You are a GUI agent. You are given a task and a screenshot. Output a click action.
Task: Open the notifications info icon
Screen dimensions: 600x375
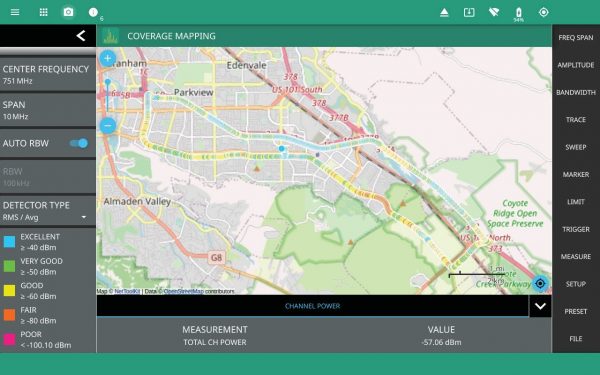coord(93,12)
